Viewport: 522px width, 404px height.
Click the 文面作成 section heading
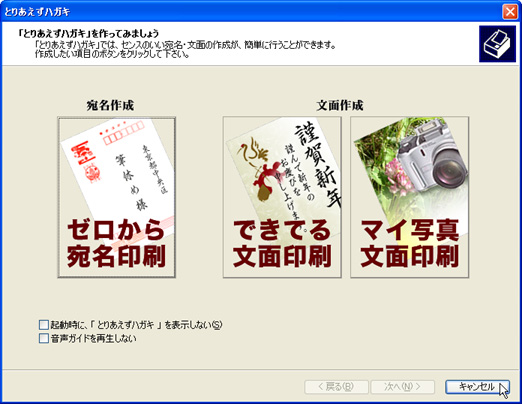pos(340,105)
